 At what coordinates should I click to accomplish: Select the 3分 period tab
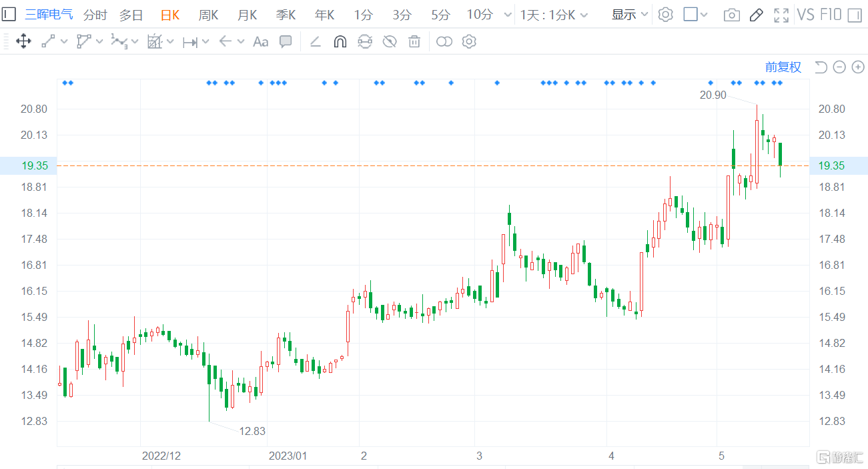click(402, 15)
